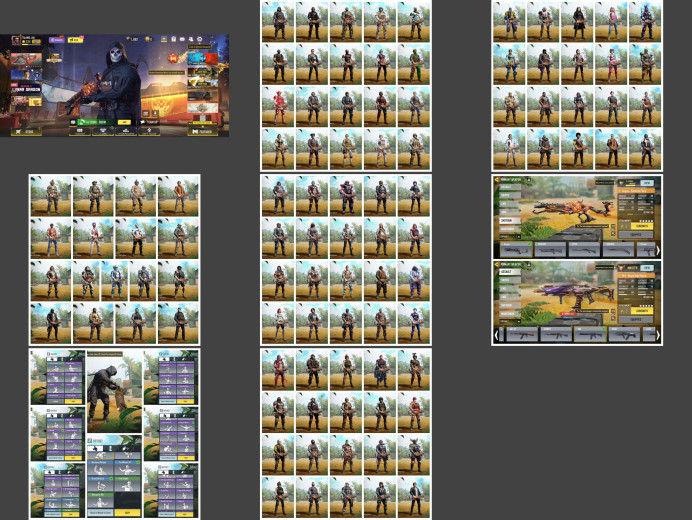Select the first shotgun thumbnail with the green dot

click(516, 250)
